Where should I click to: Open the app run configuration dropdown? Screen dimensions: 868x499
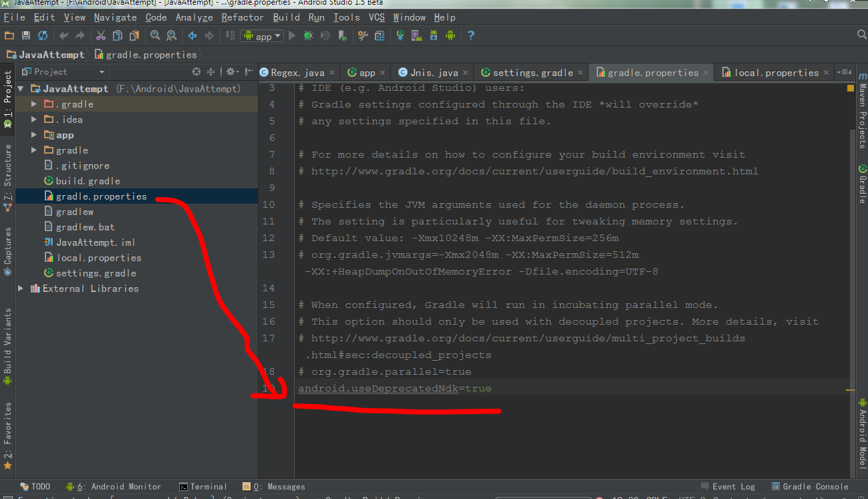point(263,36)
